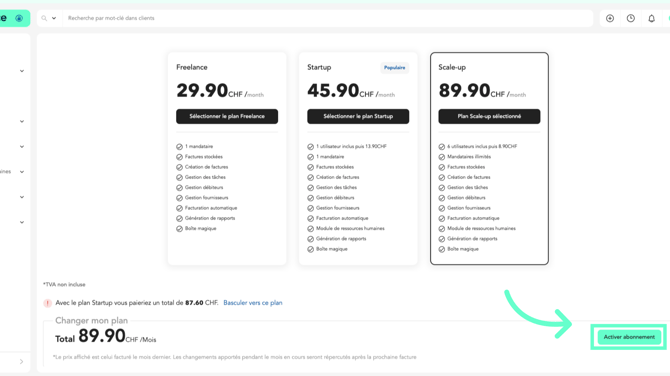The image size is (670, 376).
Task: Click check icon beside Freelance "Facturation automatique"
Action: pos(179,208)
